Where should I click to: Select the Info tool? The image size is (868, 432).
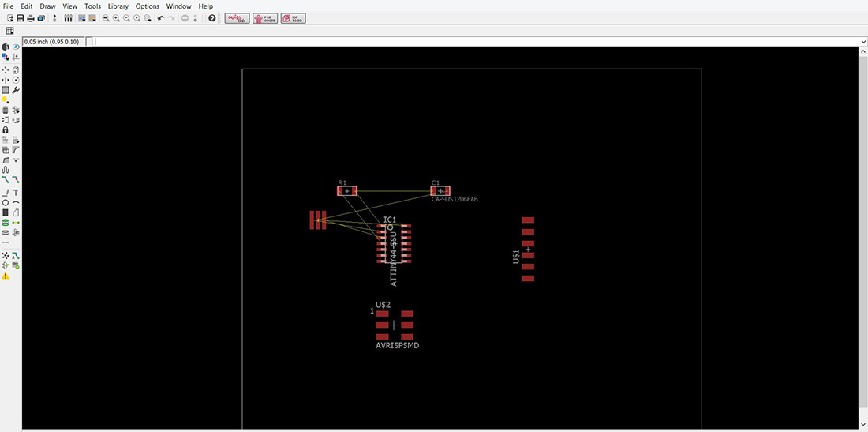6,47
